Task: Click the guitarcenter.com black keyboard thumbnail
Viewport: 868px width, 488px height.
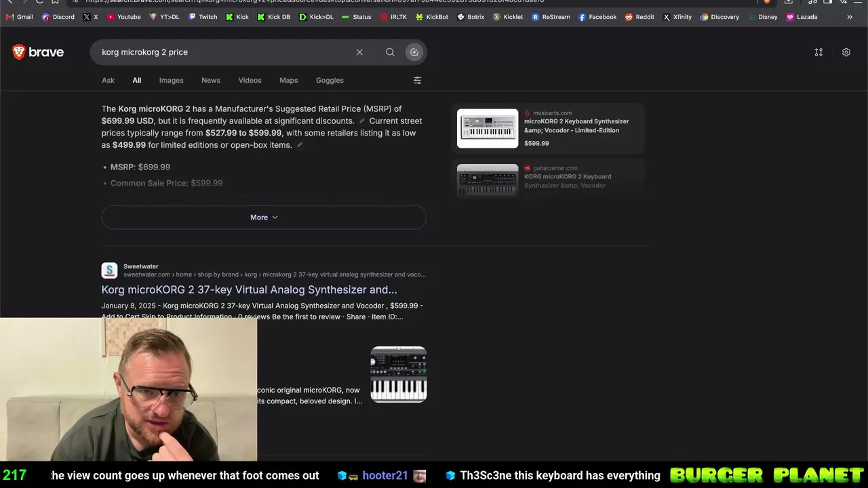Action: (488, 181)
